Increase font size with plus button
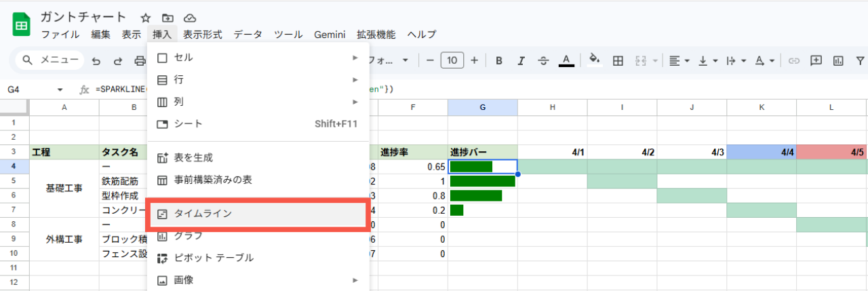The image size is (868, 291). tap(474, 60)
